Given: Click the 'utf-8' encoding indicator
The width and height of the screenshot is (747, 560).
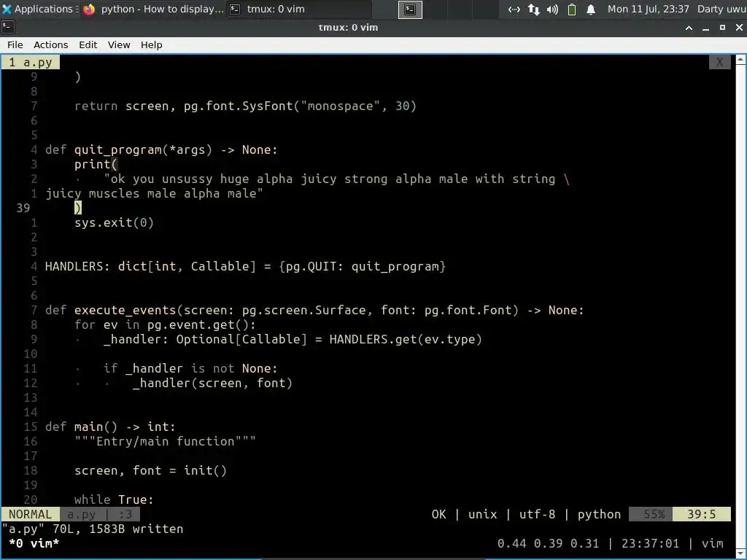Looking at the screenshot, I should (537, 514).
